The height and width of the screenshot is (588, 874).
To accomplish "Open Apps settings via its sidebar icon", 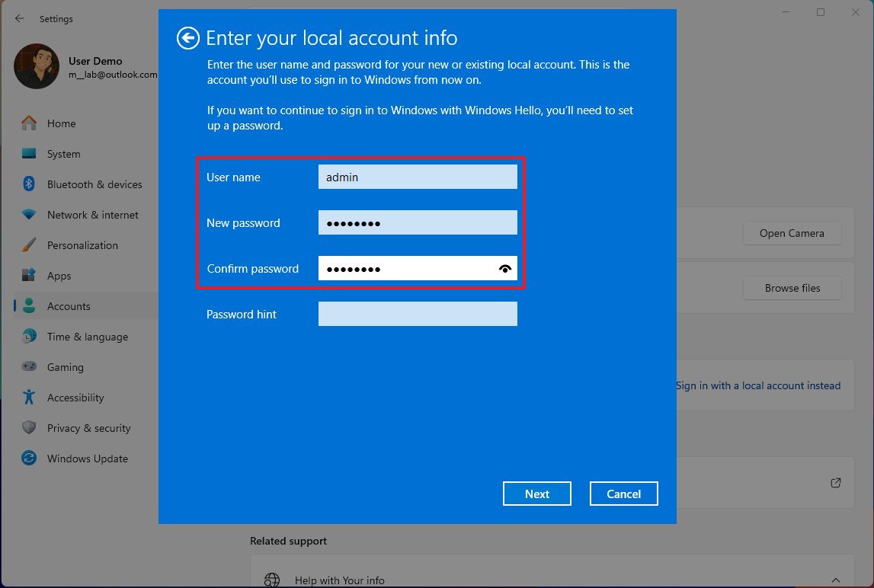I will [27, 276].
